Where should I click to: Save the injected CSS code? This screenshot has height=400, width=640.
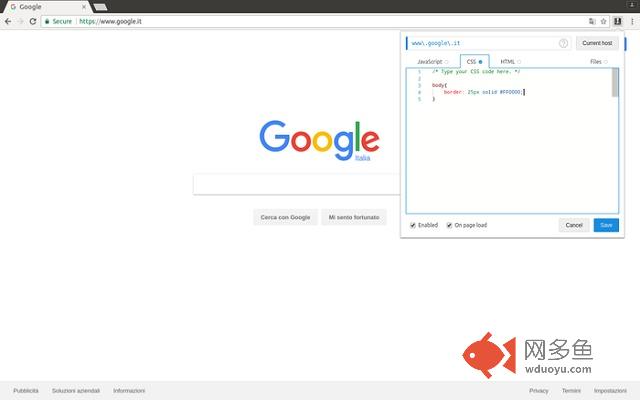606,225
